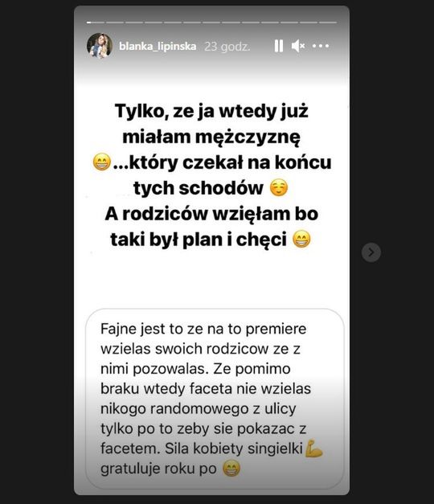434x504 pixels.
Task: Open blanka_lipinska profile picture
Action: tap(100, 46)
